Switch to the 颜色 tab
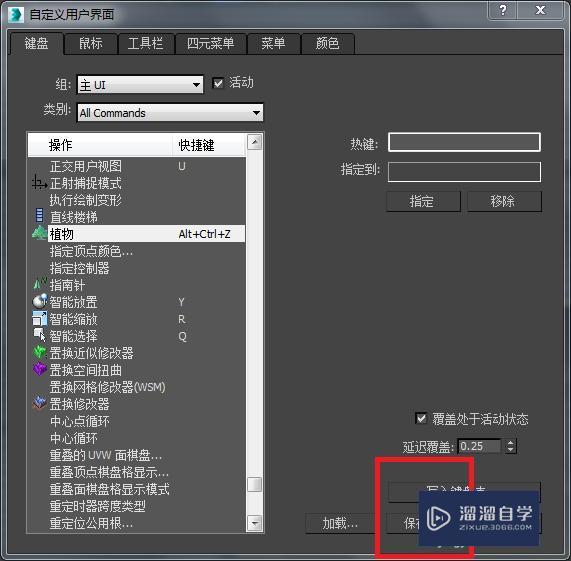The image size is (571, 561). pyautogui.click(x=327, y=44)
